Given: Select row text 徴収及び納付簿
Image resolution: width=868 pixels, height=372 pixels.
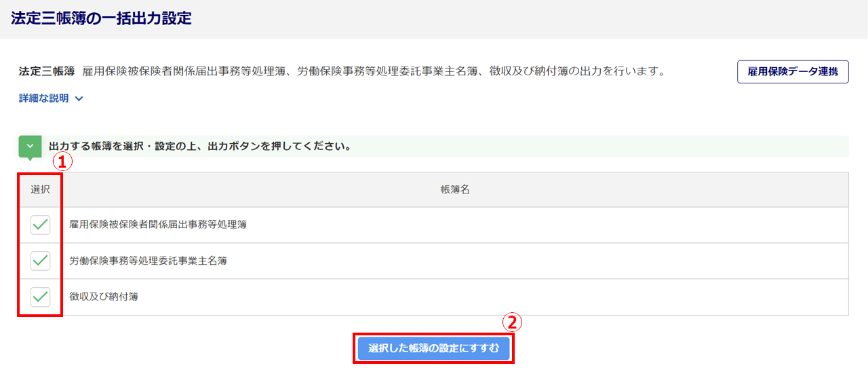Looking at the screenshot, I should [x=104, y=297].
